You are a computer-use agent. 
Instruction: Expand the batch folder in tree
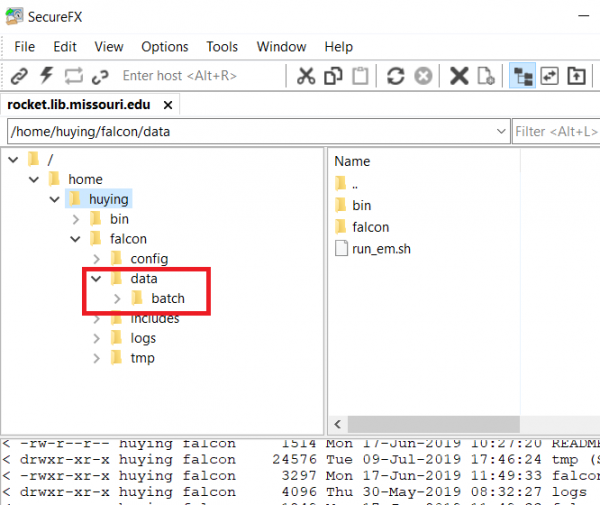tap(117, 299)
